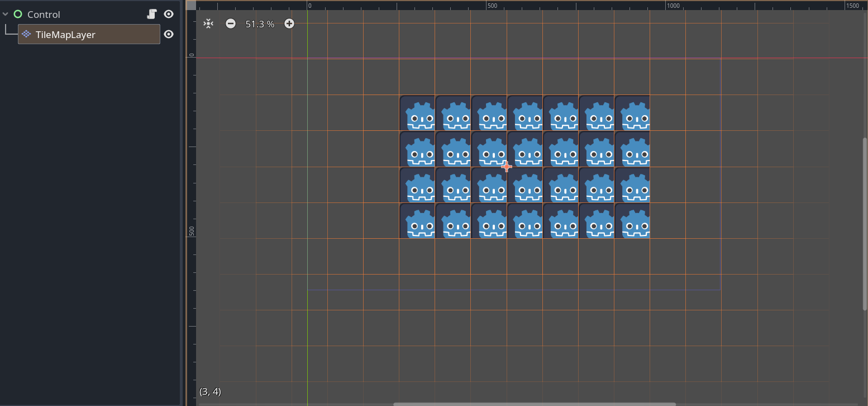Zoom in with the plus button
This screenshot has width=868, height=406.
[x=289, y=23]
